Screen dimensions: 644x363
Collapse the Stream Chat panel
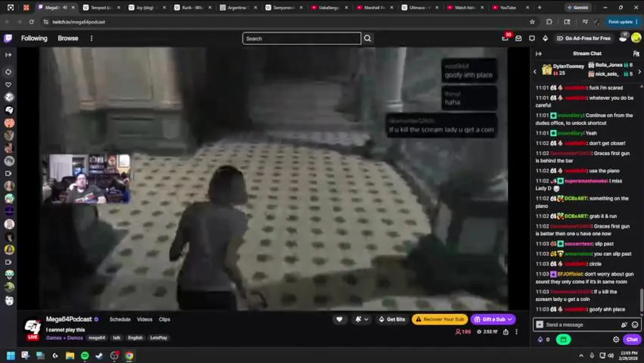click(539, 53)
